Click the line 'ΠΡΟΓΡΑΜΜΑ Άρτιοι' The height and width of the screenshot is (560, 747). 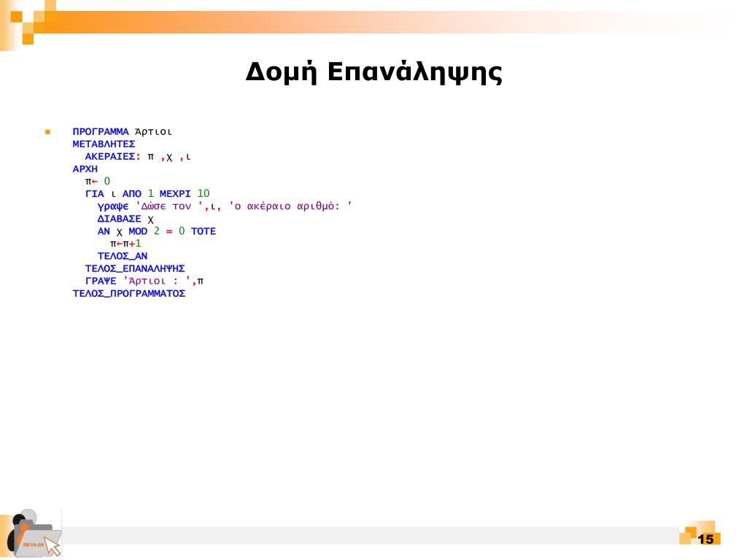[122, 131]
